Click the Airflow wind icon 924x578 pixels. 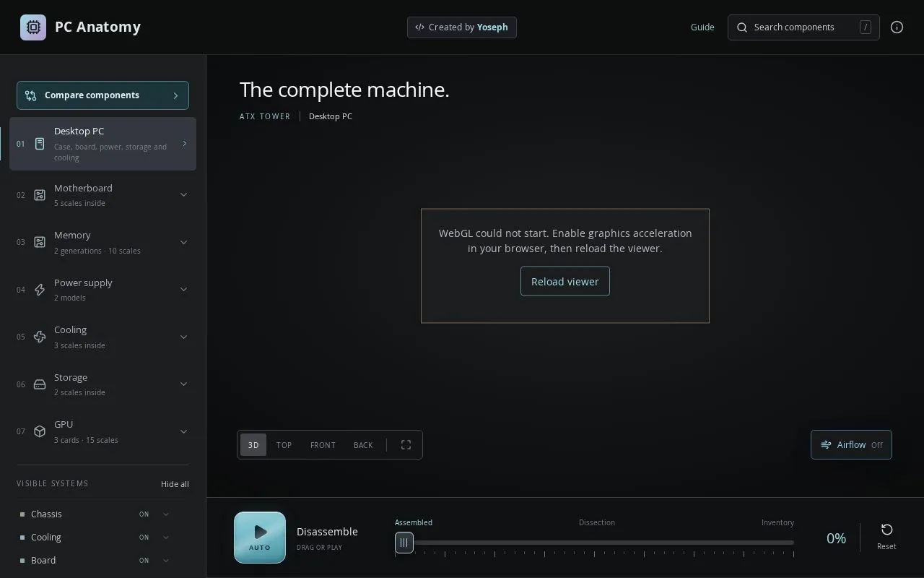point(826,445)
